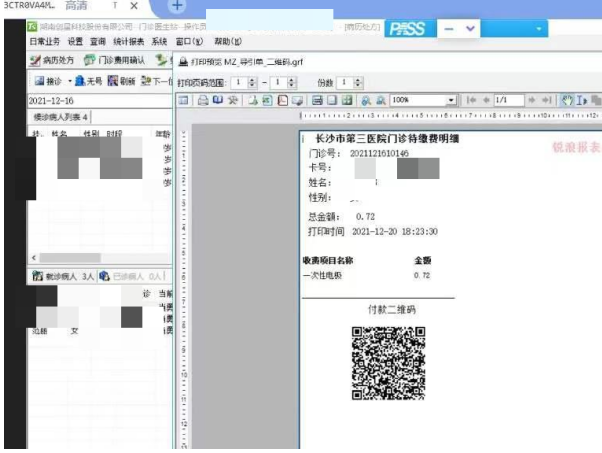Click the zoom out magnifier icon
Viewport: 602px width, 453px height.
[x=381, y=101]
